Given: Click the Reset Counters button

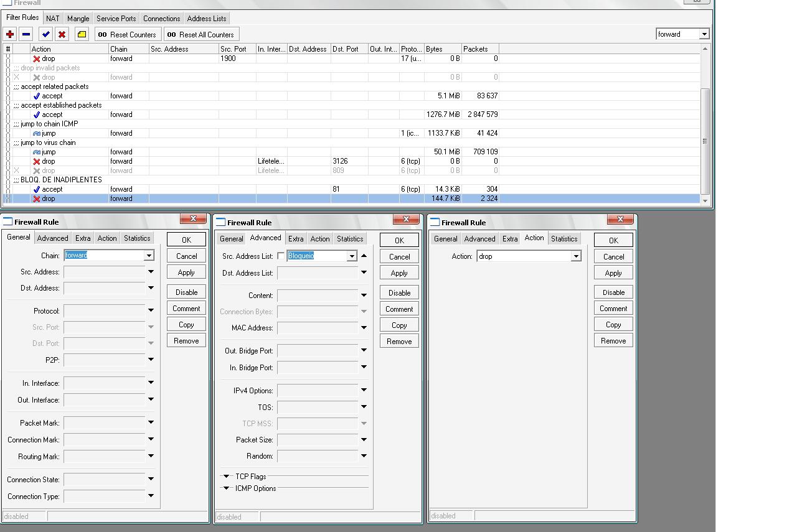Looking at the screenshot, I should coord(127,34).
